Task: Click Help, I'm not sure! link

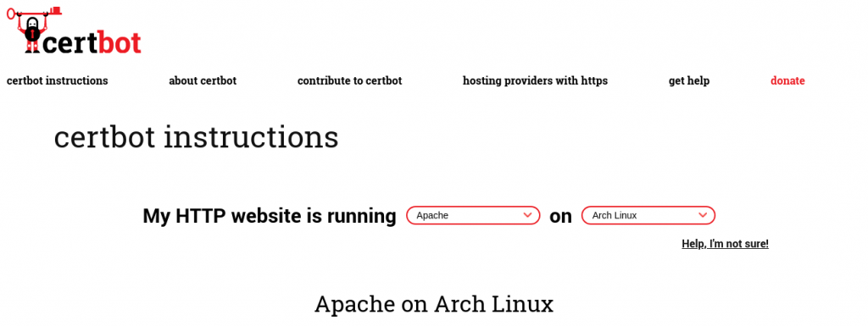Action: click(725, 244)
